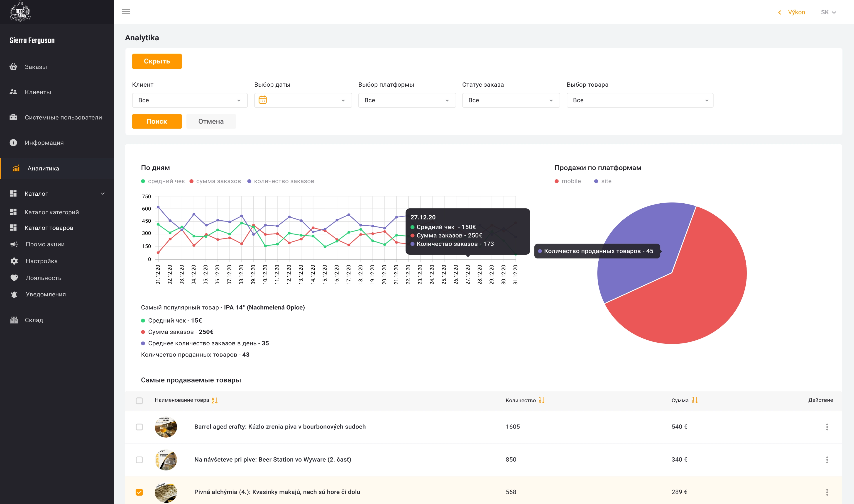Toggle the select-all header checkbox
The image size is (854, 504).
pos(139,401)
